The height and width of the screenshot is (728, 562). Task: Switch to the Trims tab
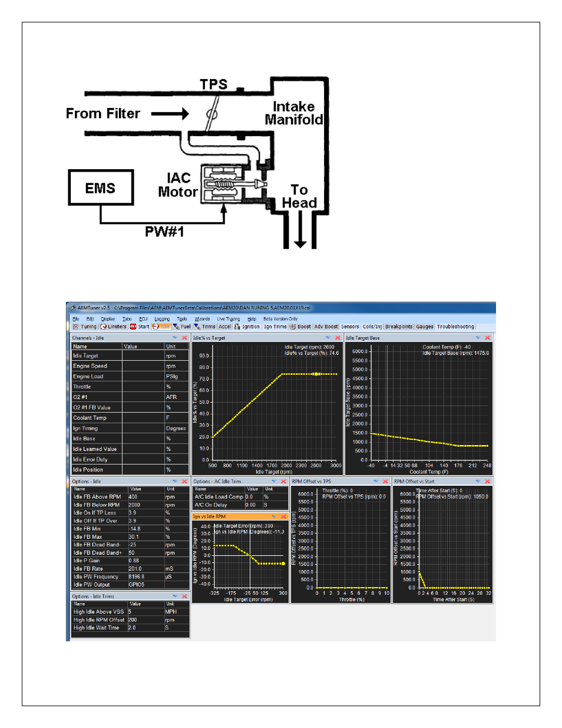click(x=205, y=327)
